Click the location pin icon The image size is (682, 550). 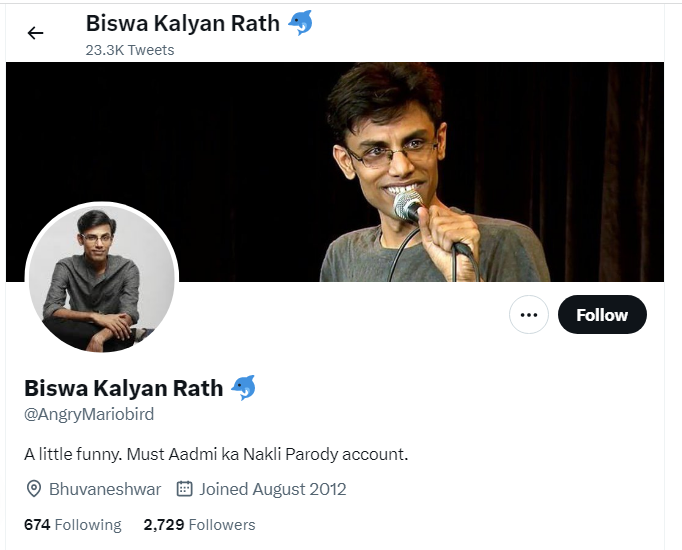[34, 489]
